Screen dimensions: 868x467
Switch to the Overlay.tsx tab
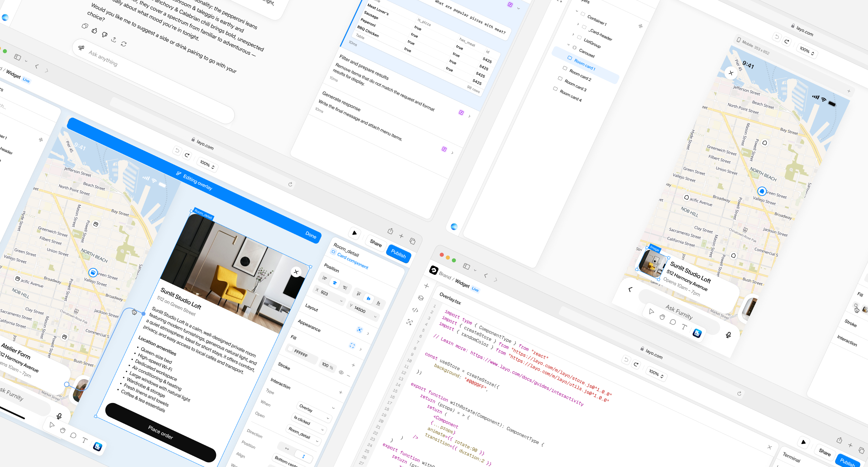coord(450,299)
